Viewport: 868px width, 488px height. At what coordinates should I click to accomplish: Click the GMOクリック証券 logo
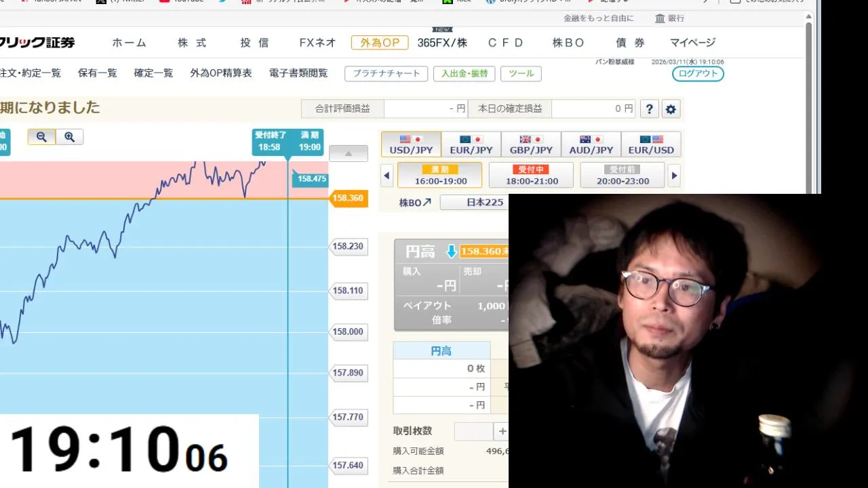pyautogui.click(x=37, y=43)
